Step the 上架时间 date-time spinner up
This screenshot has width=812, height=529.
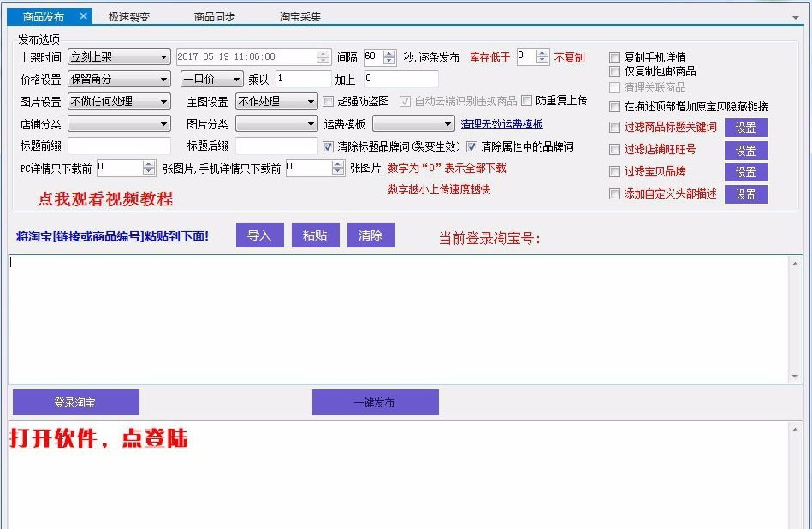click(323, 53)
